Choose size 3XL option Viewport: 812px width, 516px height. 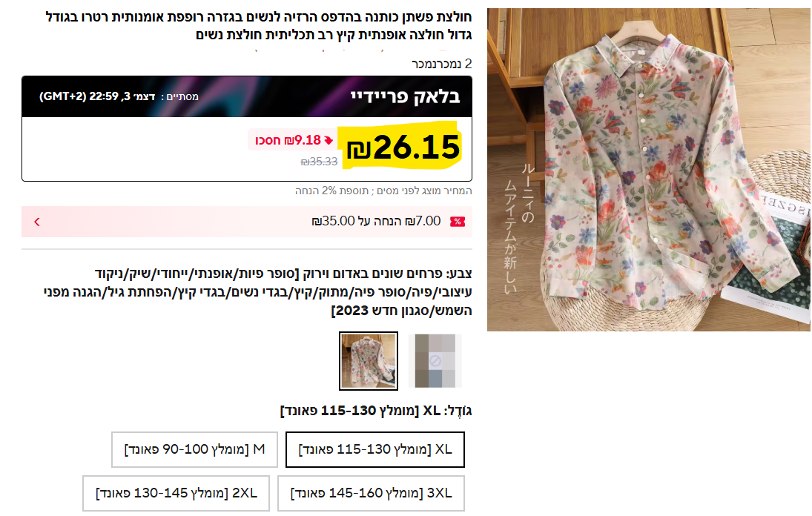pos(371,493)
